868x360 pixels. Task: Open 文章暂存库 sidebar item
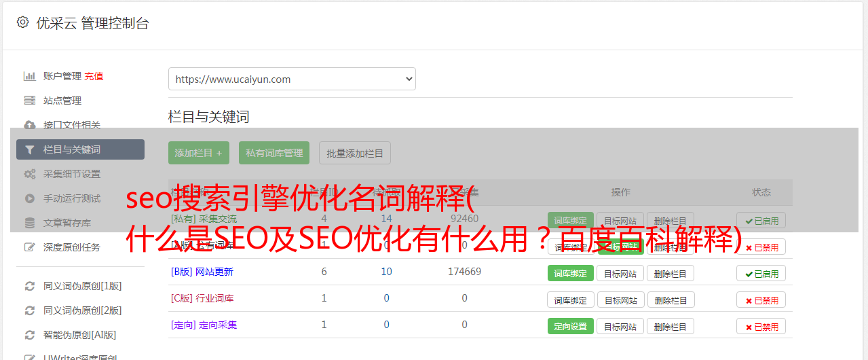pos(67,223)
